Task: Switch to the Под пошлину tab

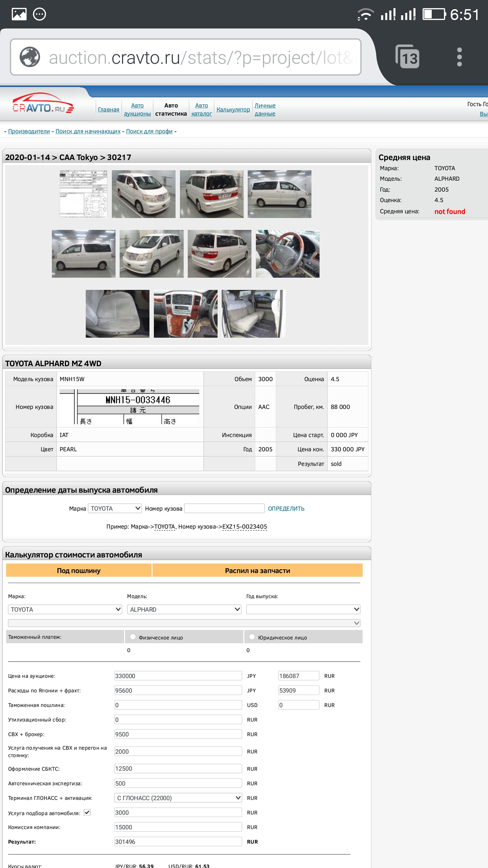Action: tap(79, 570)
